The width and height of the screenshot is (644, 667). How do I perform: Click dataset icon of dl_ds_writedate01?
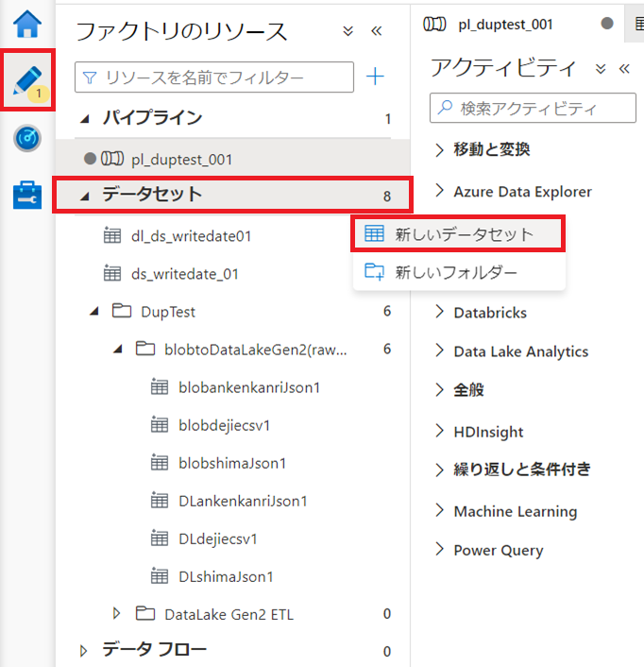pos(112,235)
